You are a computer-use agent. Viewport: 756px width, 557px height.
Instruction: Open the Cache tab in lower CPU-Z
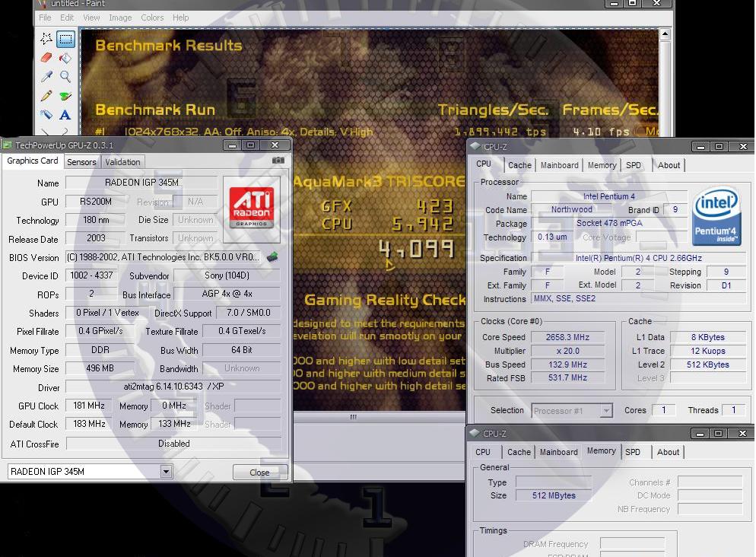(519, 452)
